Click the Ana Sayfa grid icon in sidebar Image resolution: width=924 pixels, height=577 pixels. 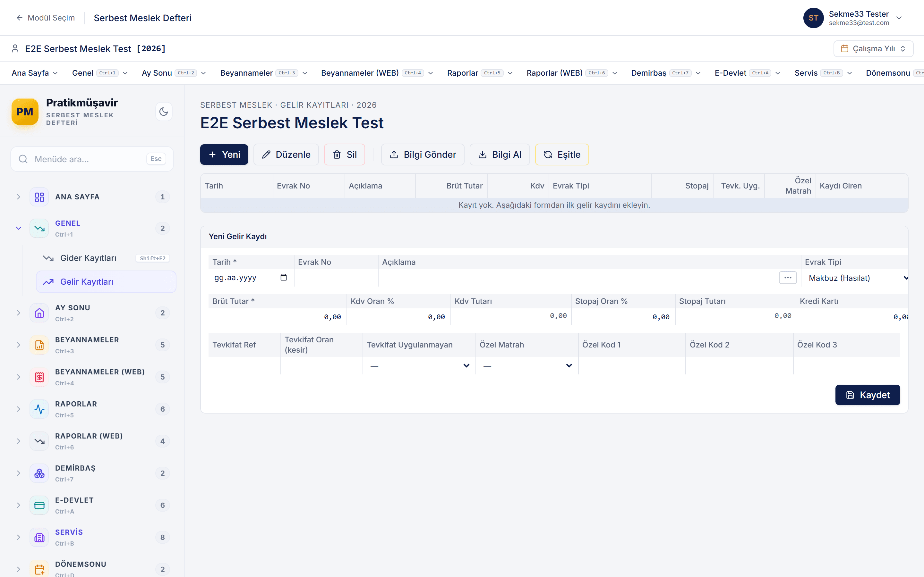pyautogui.click(x=39, y=197)
